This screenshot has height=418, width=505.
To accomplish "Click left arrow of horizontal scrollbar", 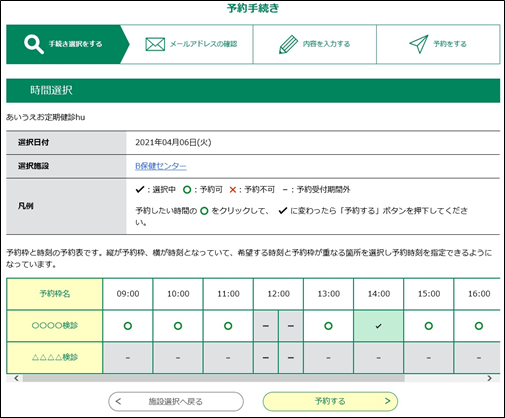I will tap(16, 378).
